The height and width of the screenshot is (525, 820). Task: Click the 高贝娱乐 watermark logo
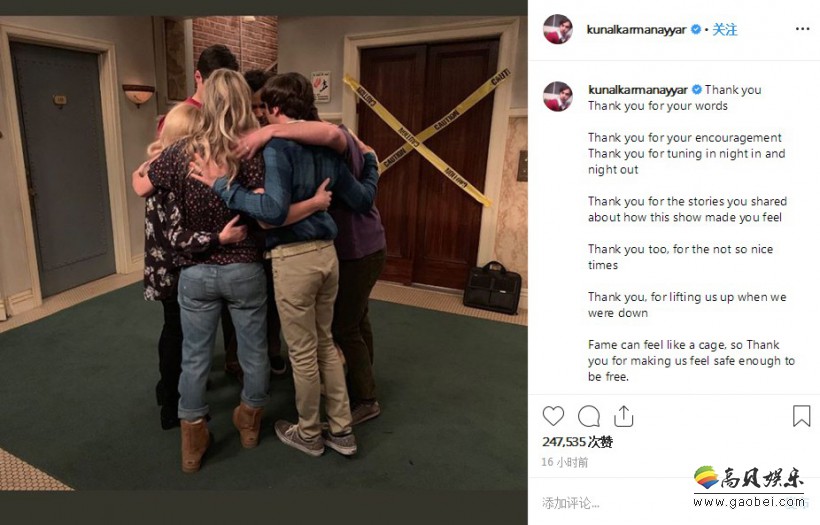(749, 478)
